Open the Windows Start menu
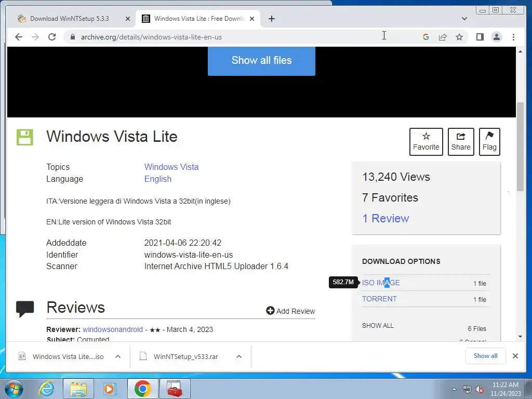Screen dimensions: 532x399 pos(14,389)
